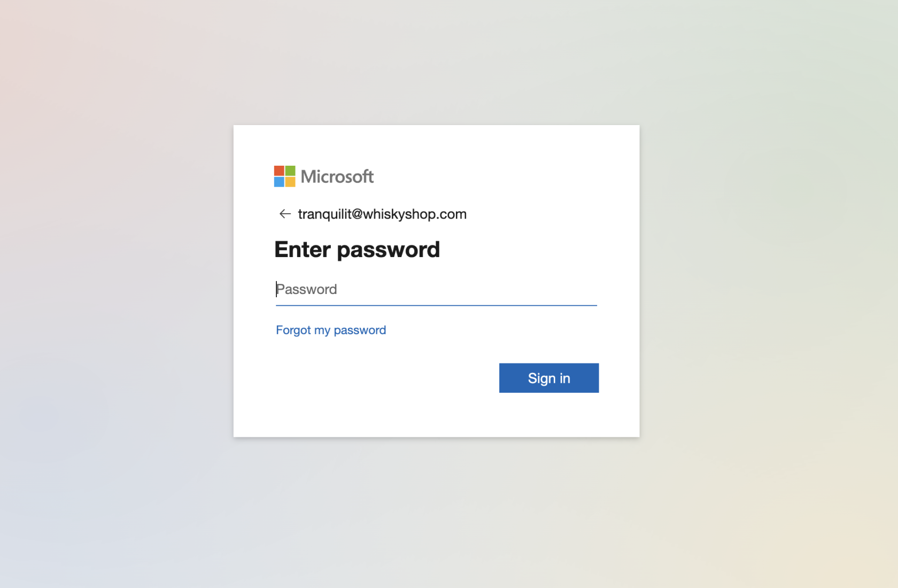Viewport: 898px width, 588px height.
Task: Click the yellow square in the Microsoft logo
Action: (x=290, y=182)
